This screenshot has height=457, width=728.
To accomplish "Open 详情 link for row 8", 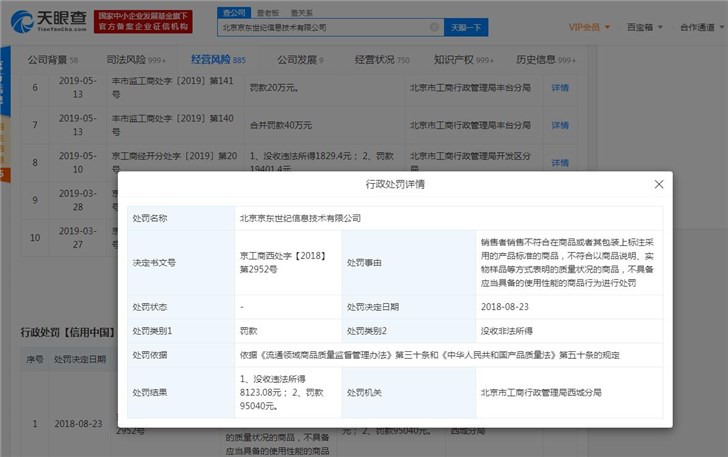I will tap(560, 163).
